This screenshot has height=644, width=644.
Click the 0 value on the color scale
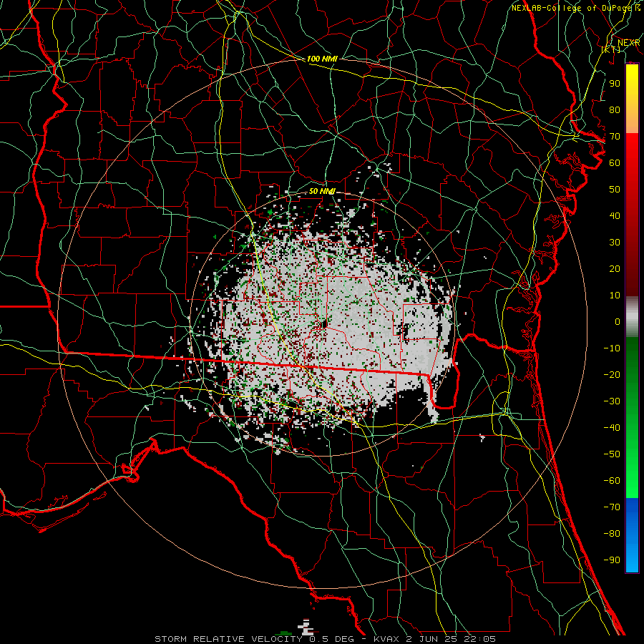pyautogui.click(x=618, y=321)
